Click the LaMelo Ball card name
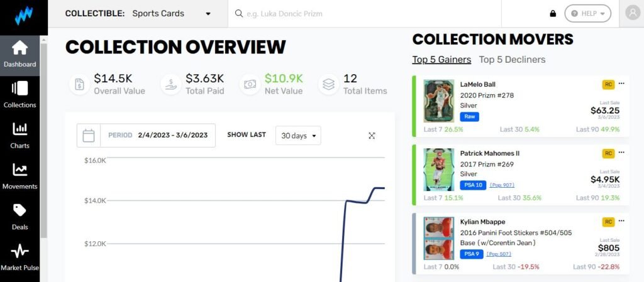 coord(478,84)
